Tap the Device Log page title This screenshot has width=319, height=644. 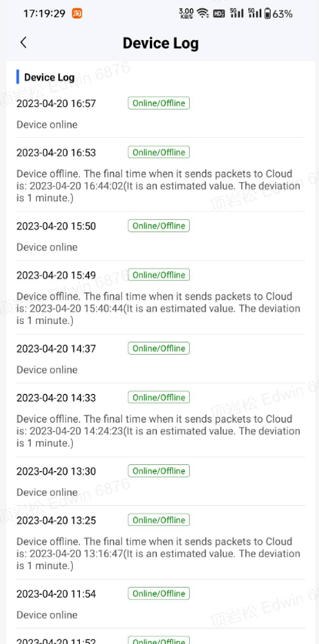(161, 43)
